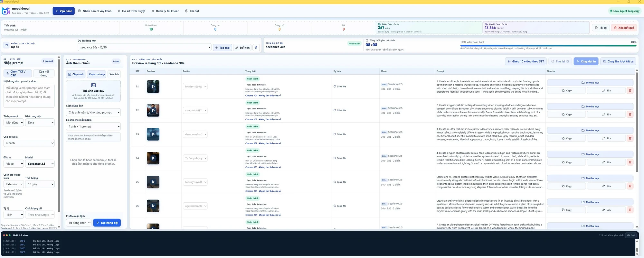This screenshot has height=258, width=644.
Task: Open Cách dùng ảnh dropdown
Action: [93, 112]
